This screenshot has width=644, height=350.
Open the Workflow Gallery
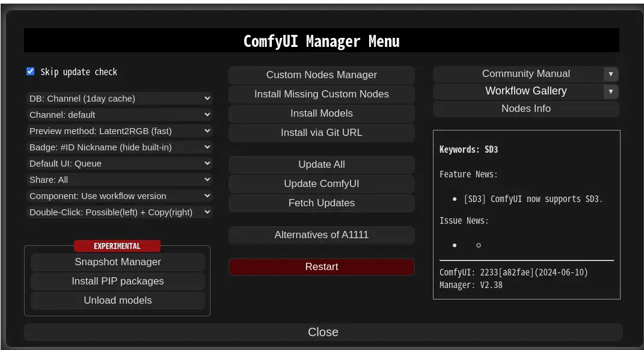click(518, 91)
